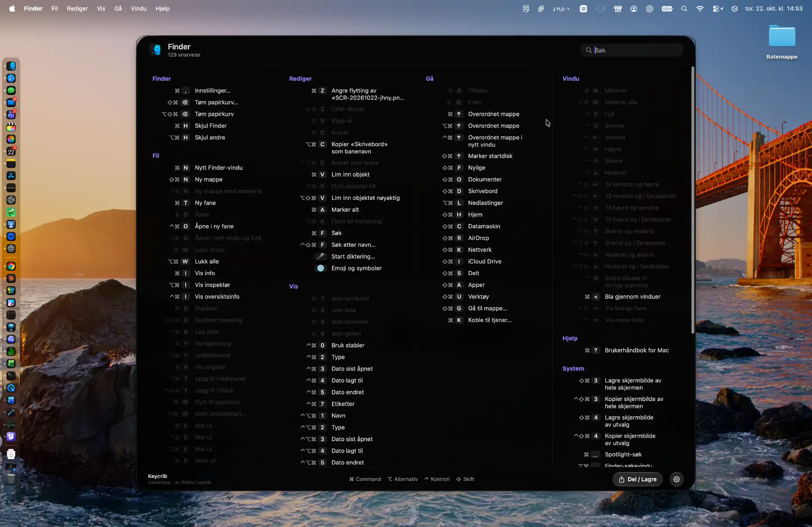
Task: Focus the Søk search field in Keycrib
Action: (632, 50)
